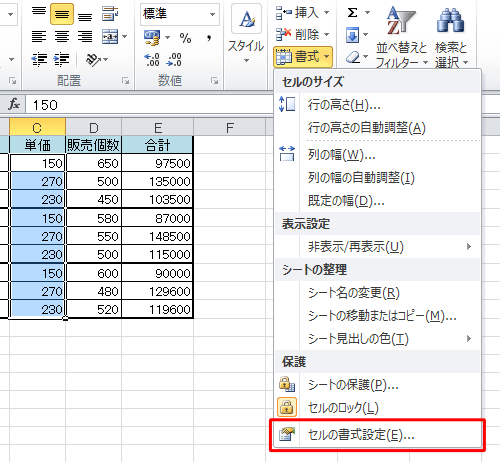Click cell with value 97500

(x=158, y=163)
